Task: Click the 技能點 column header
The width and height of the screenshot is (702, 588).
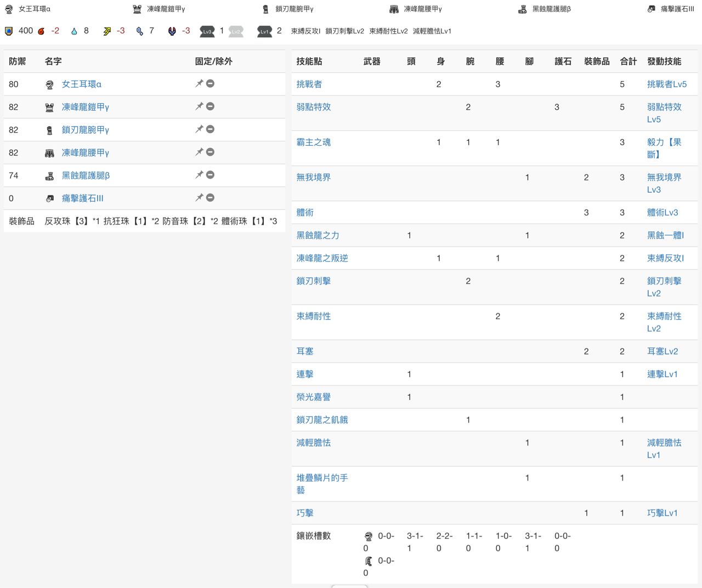Action: coord(308,61)
